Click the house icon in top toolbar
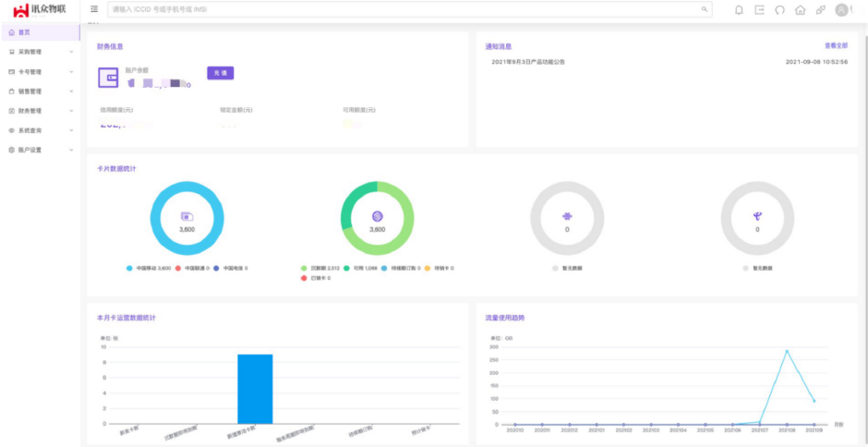The image size is (868, 447). 800,10
